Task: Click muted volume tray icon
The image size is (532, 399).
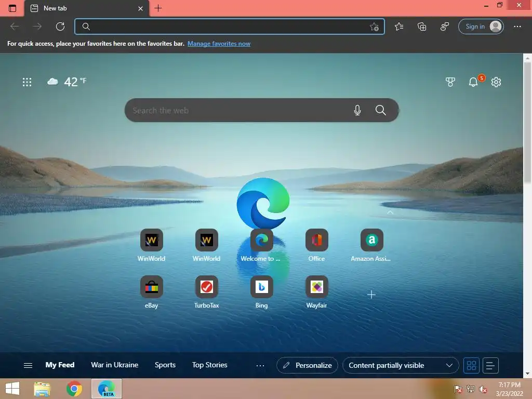Action: pyautogui.click(x=483, y=389)
